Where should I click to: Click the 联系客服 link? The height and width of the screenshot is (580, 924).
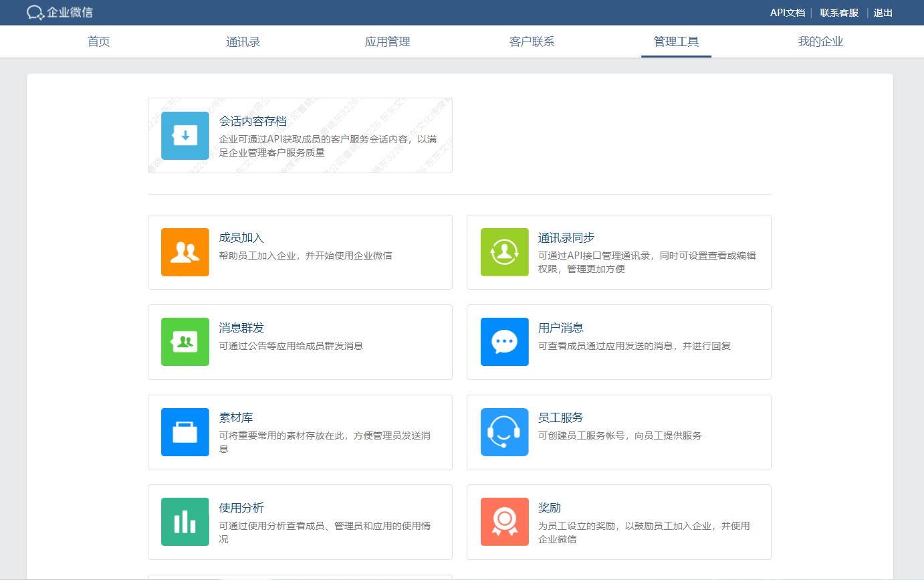coord(839,13)
